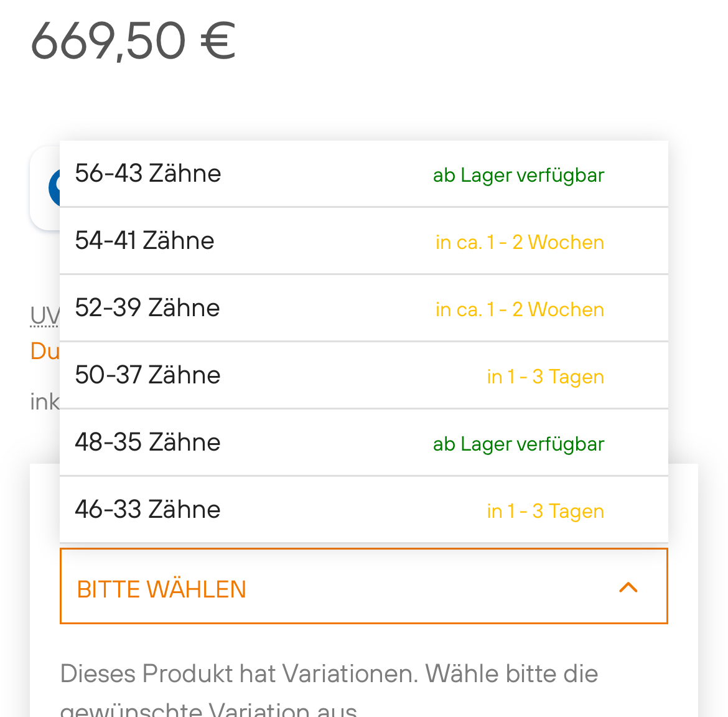Click the underlined UV abbreviation

coord(45,316)
